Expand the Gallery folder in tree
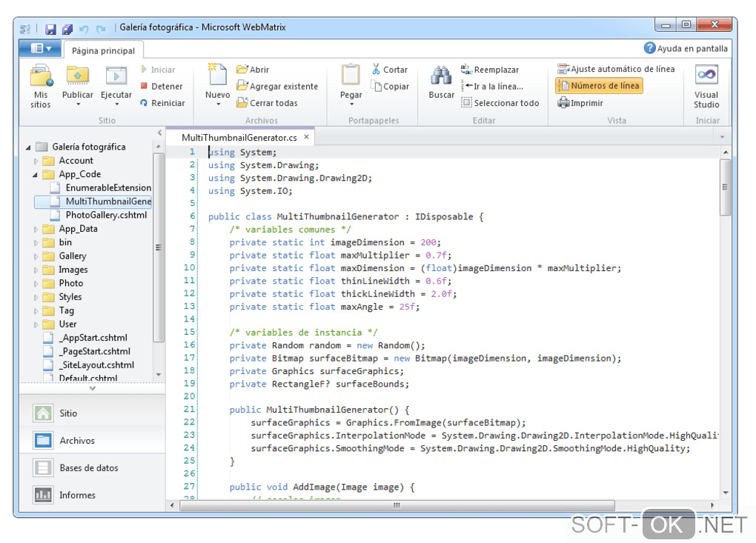 click(36, 256)
